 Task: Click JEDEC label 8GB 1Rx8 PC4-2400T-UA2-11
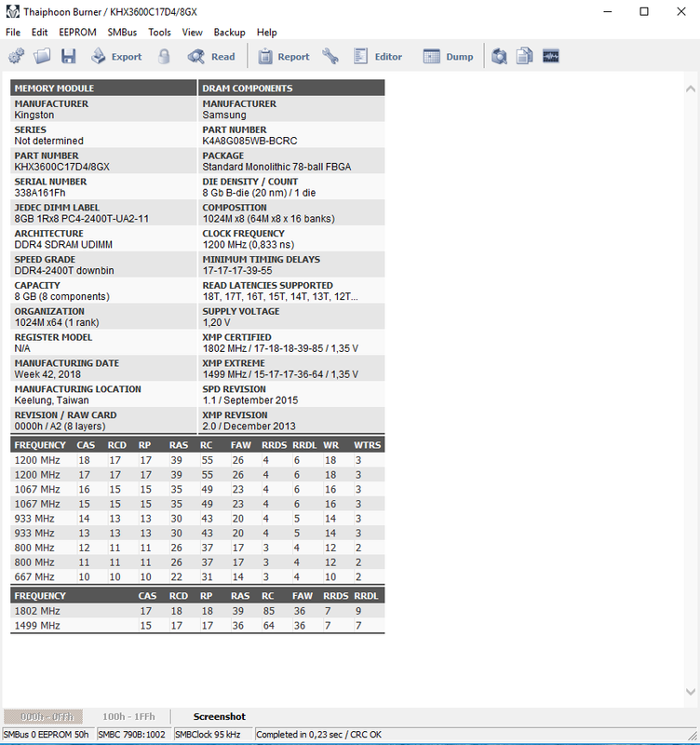[82, 219]
